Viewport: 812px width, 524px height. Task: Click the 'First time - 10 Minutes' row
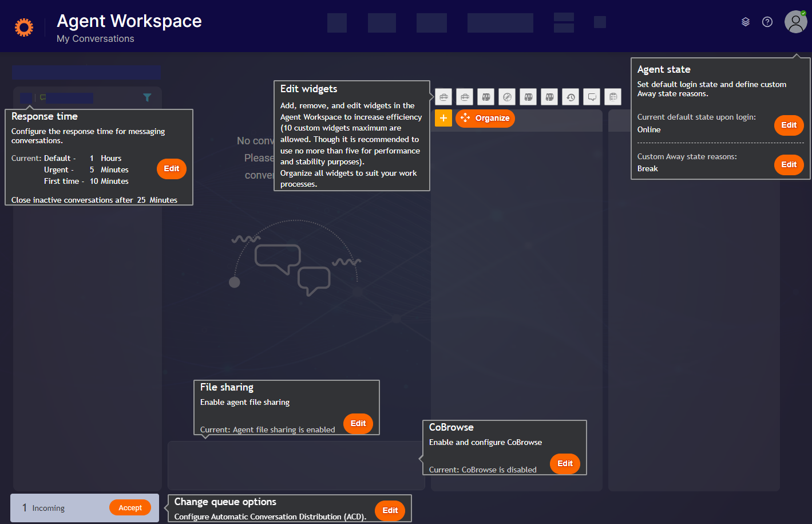(x=86, y=182)
